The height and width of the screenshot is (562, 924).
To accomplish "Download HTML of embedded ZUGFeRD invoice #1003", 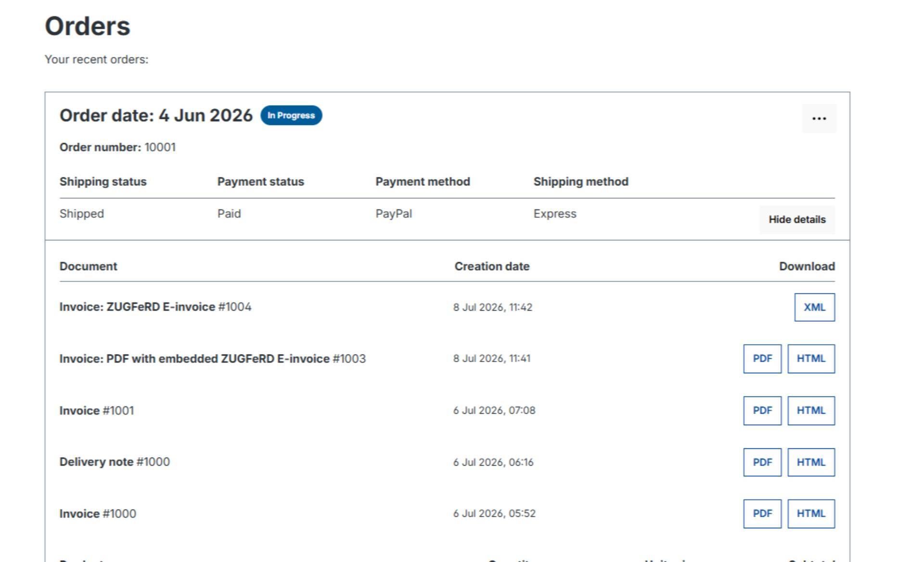I will coord(811,359).
